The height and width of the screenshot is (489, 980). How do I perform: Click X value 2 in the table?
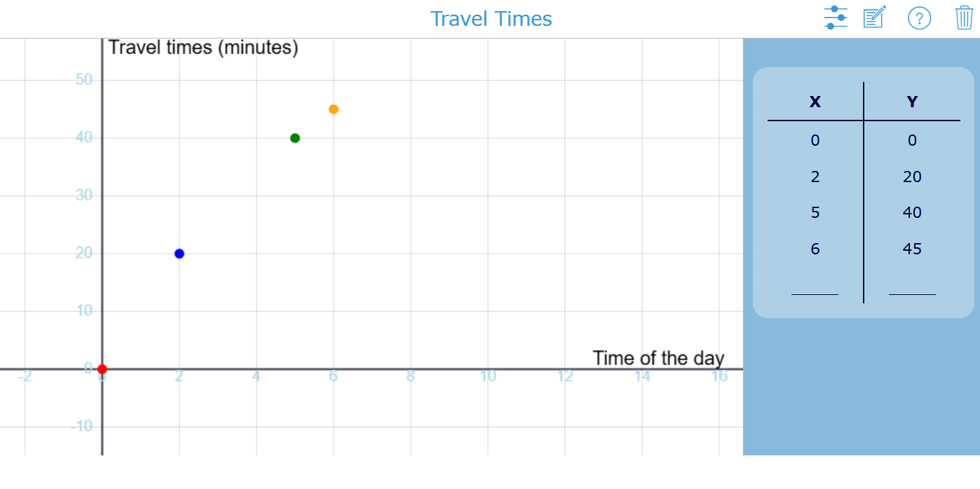pos(815,177)
